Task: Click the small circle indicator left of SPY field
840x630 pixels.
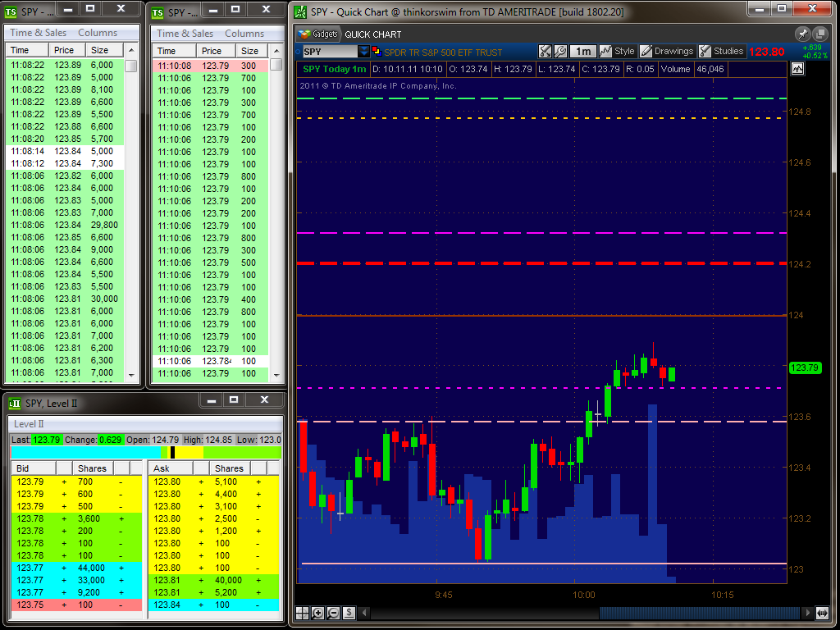Action: pyautogui.click(x=299, y=52)
